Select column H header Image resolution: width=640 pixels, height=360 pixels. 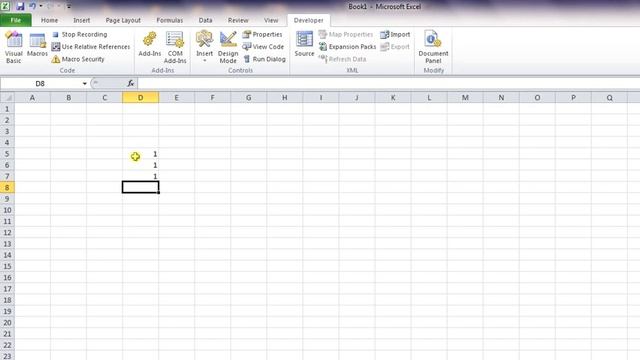(x=284, y=98)
